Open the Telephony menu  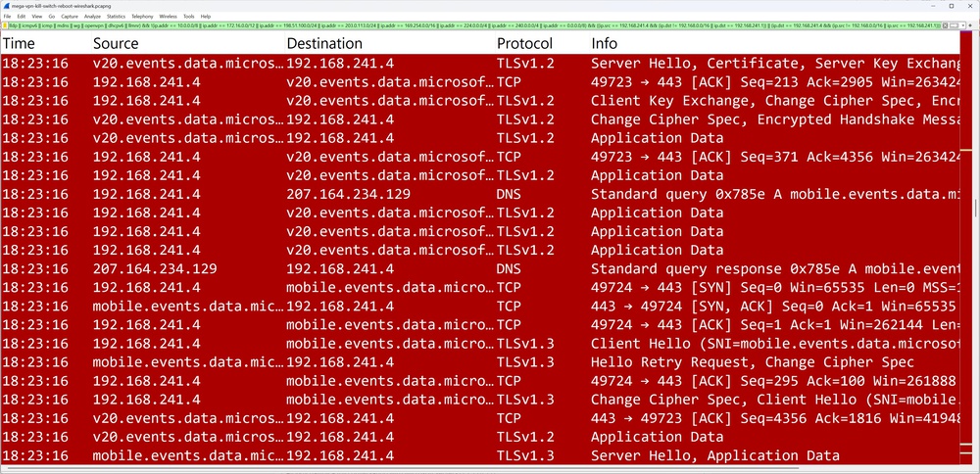(142, 17)
